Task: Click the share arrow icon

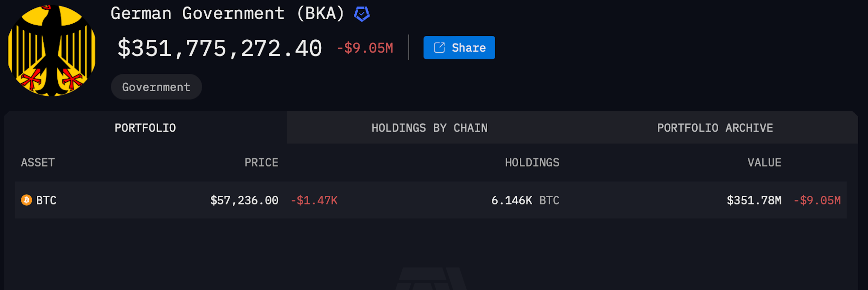Action: tap(440, 47)
